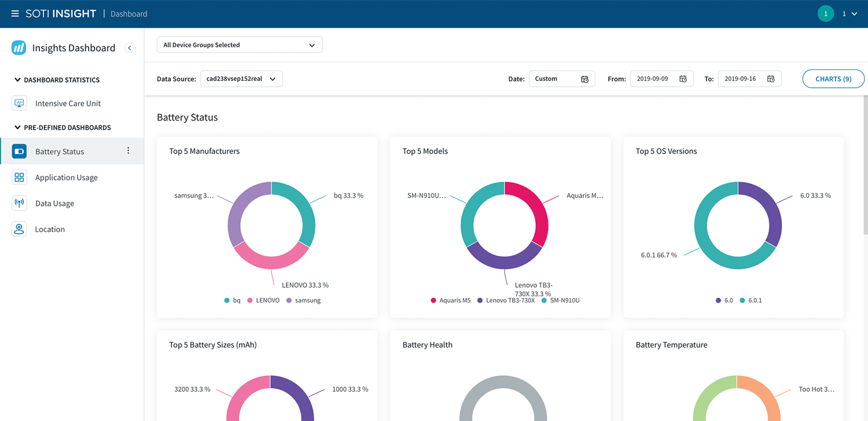Open Battery Status three-dot options menu
Viewport: 868px width, 421px height.
point(128,151)
